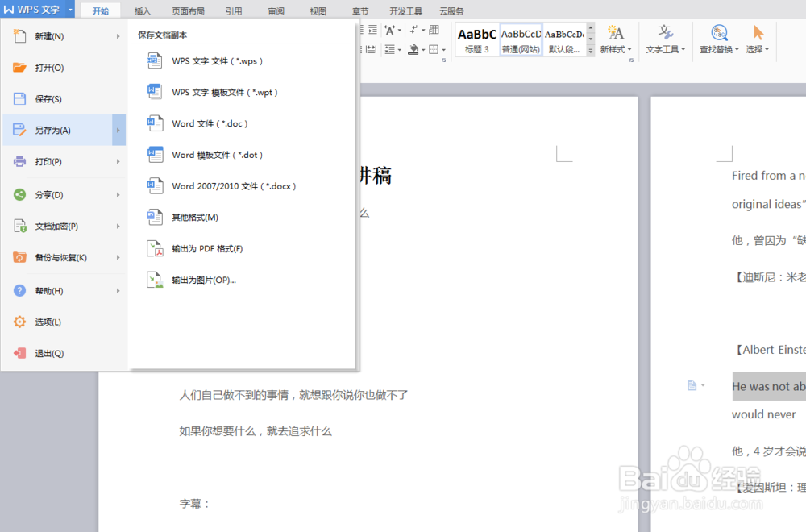Click the line spacing icon
Image resolution: width=806 pixels, height=532 pixels.
[390, 49]
